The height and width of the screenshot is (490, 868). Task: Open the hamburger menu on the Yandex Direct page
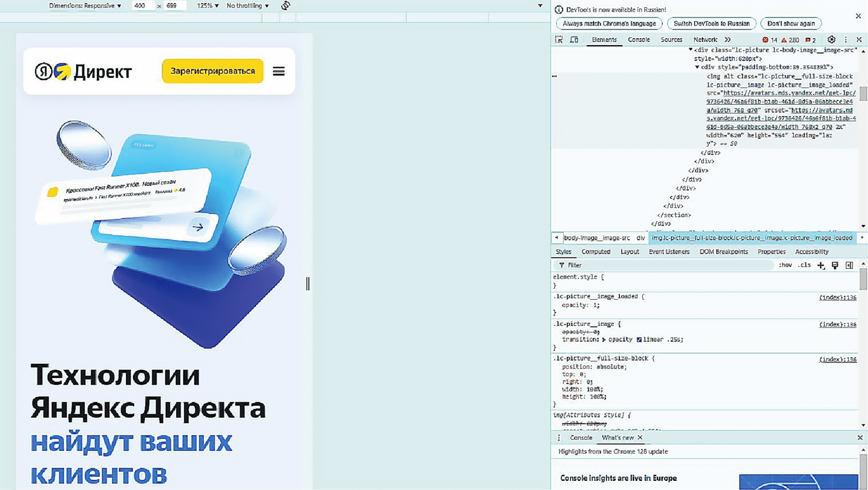click(x=279, y=71)
